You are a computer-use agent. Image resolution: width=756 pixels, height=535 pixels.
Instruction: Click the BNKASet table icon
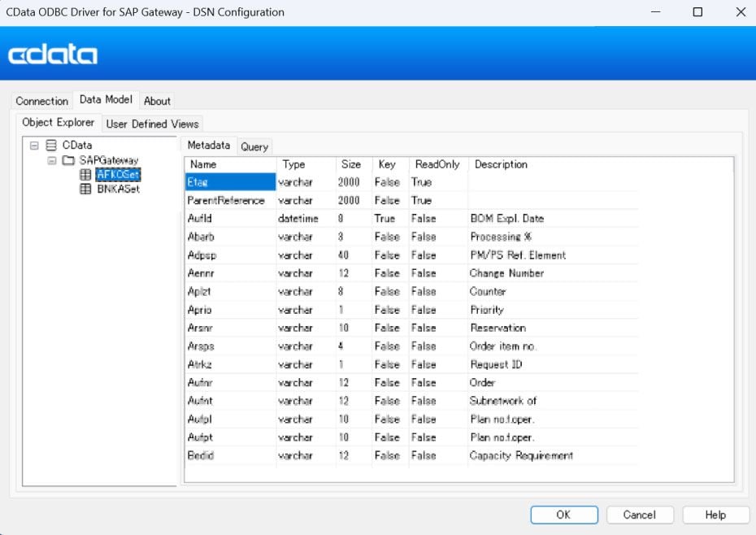coord(85,189)
